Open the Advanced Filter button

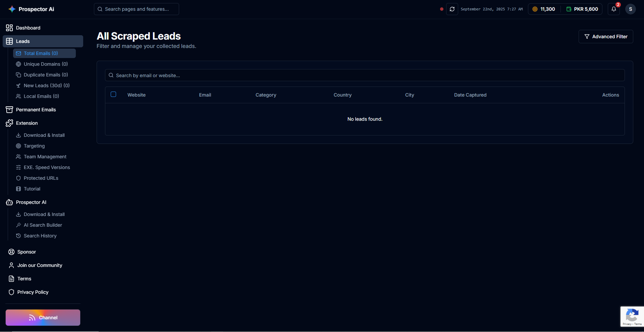pos(606,37)
